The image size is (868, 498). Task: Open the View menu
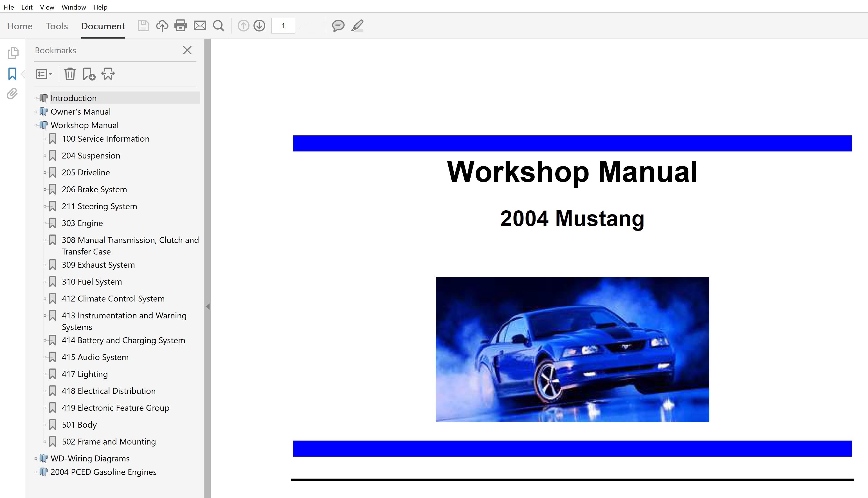point(47,7)
